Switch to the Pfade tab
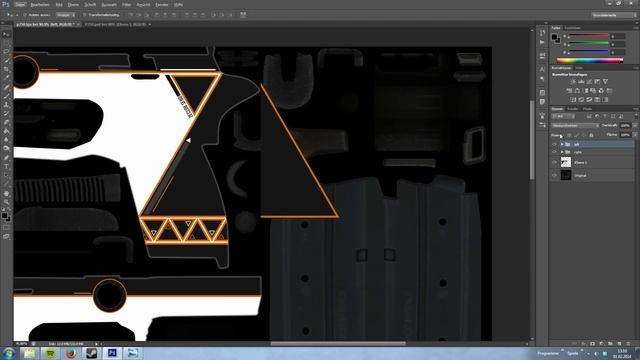Image resolution: width=640 pixels, height=360 pixels. 587,109
